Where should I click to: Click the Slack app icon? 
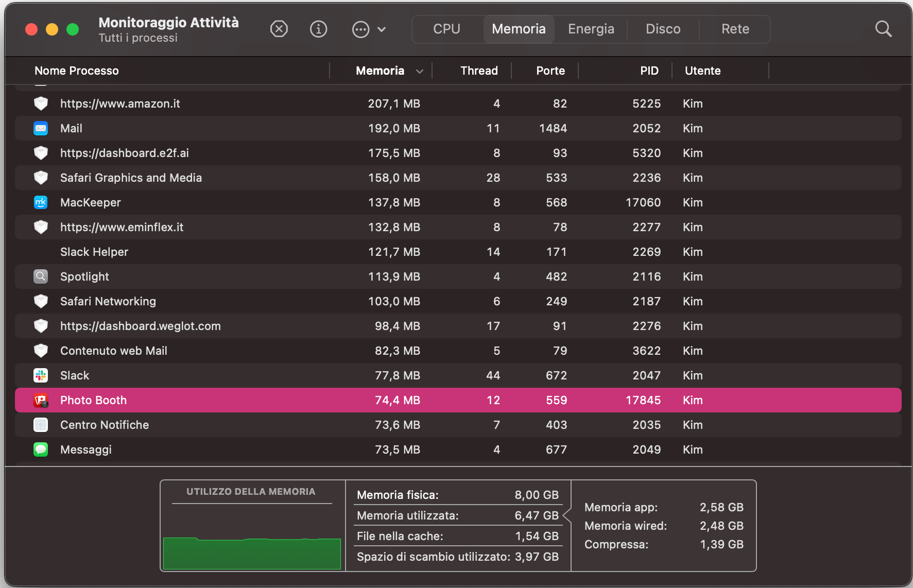click(x=41, y=375)
